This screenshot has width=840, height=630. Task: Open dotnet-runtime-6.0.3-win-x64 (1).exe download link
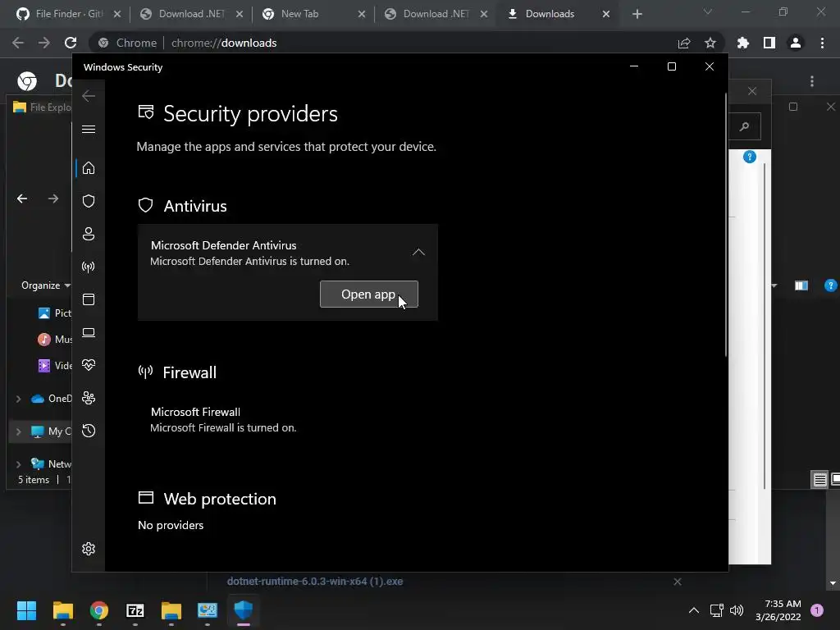pos(315,582)
